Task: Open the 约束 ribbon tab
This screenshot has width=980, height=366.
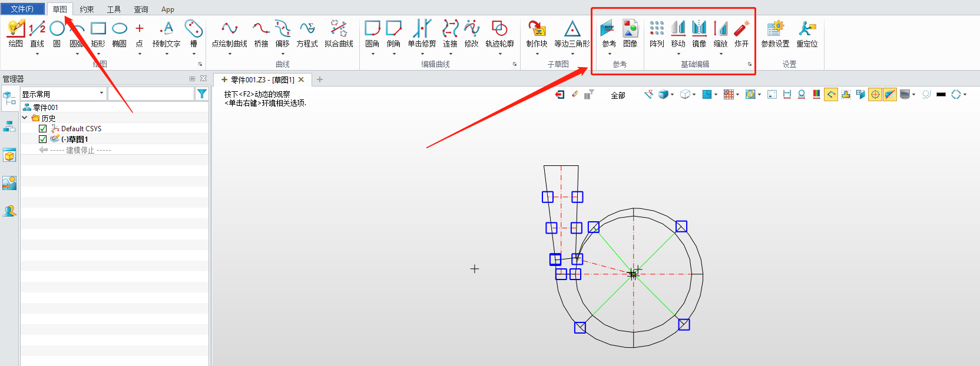Action: [87, 9]
